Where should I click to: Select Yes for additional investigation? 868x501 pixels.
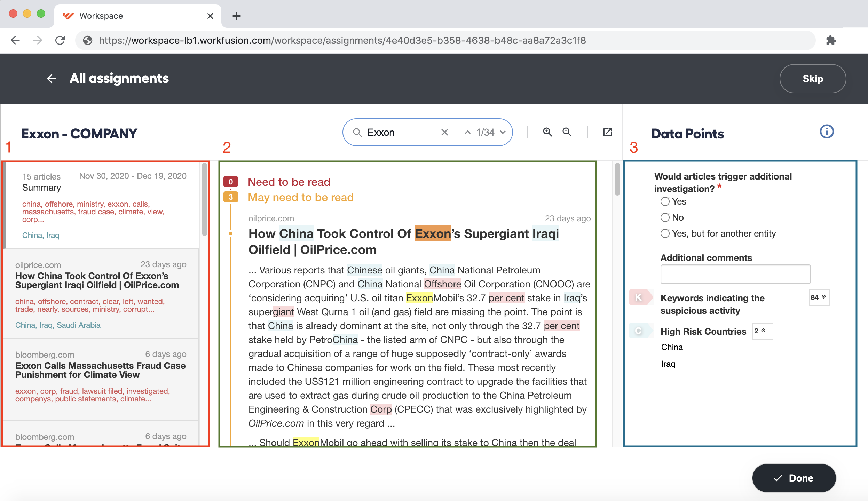tap(665, 201)
